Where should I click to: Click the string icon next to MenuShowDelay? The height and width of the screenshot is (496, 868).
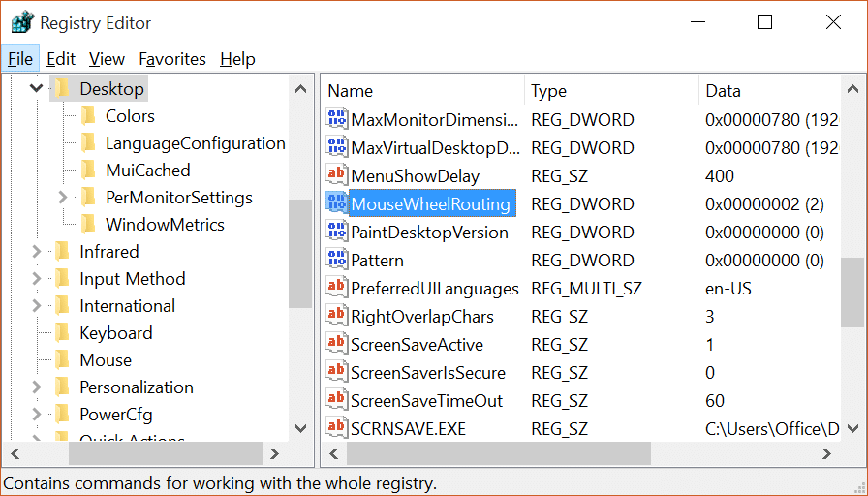point(336,175)
